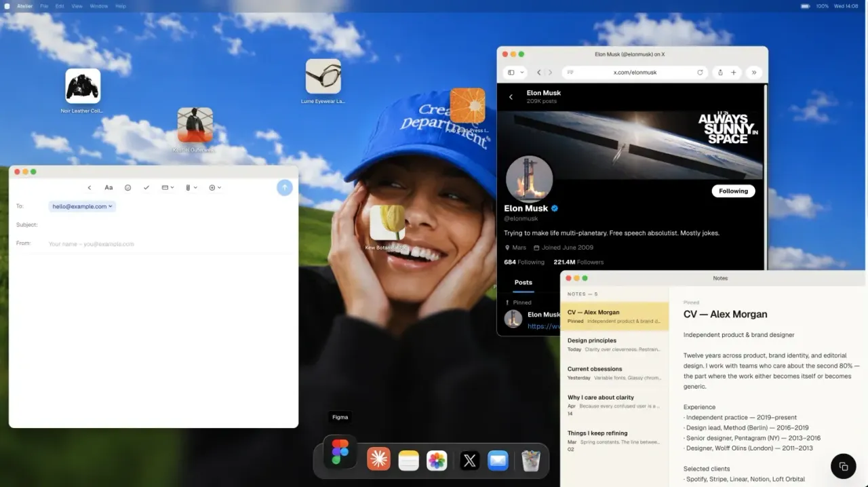
Task: Click the checkmark icon in mail toolbar
Action: (146, 188)
